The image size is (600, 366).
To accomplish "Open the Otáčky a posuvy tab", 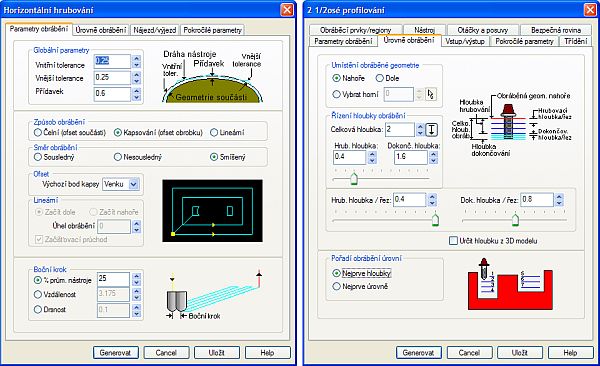I will [483, 30].
